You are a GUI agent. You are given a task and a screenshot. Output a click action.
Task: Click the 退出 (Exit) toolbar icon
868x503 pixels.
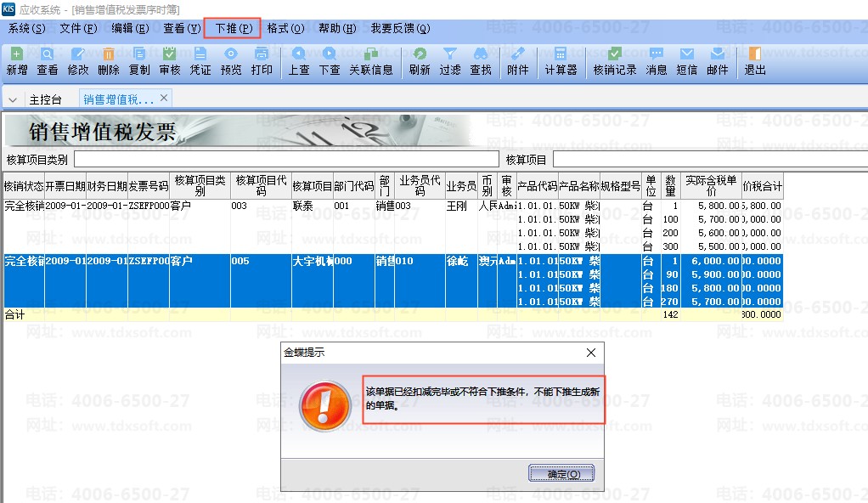click(x=755, y=60)
